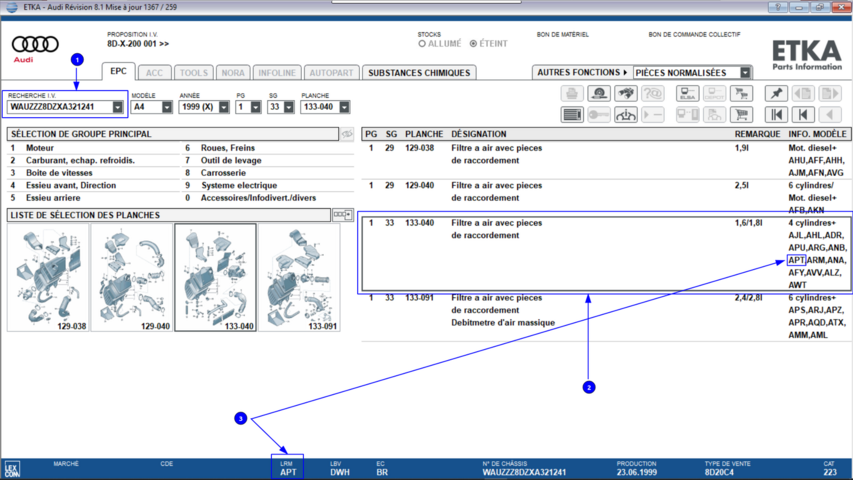Click the icon beside main group header
This screenshot has width=853, height=480.
pyautogui.click(x=347, y=134)
